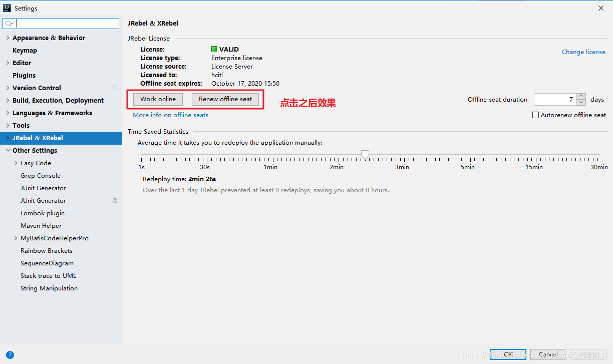Increase offline seat duration with up arrow
The image size is (613, 364).
pyautogui.click(x=581, y=96)
